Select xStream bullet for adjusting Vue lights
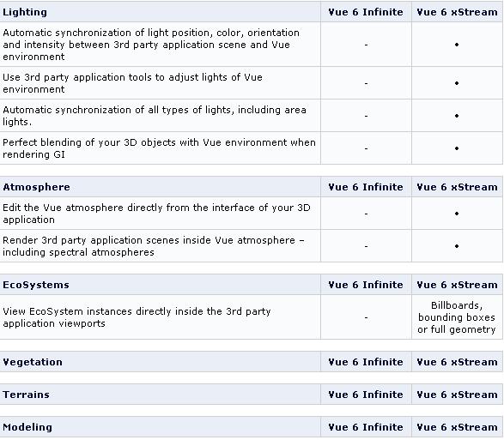 point(457,83)
